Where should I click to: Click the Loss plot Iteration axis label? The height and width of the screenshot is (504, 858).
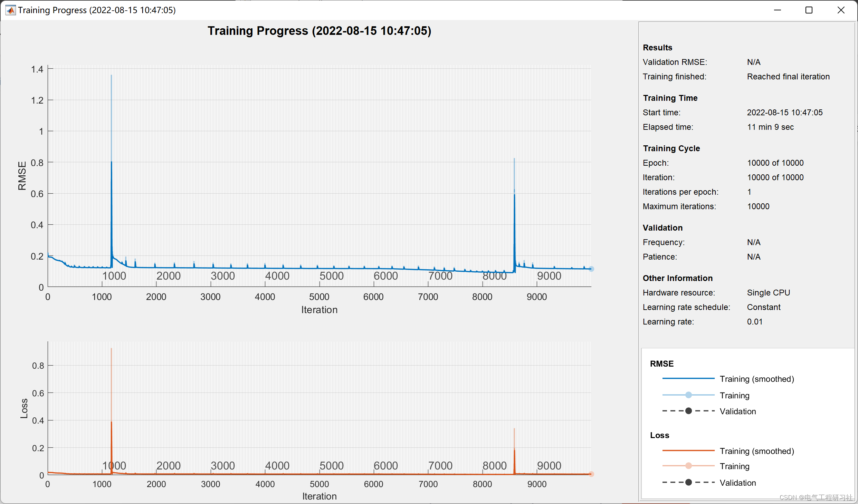point(319,496)
